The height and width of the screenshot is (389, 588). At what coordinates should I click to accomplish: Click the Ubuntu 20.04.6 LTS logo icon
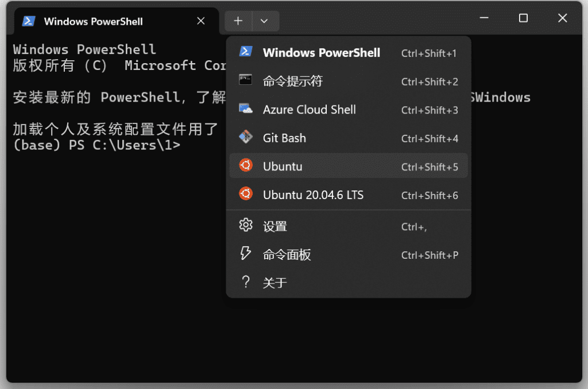(x=246, y=194)
